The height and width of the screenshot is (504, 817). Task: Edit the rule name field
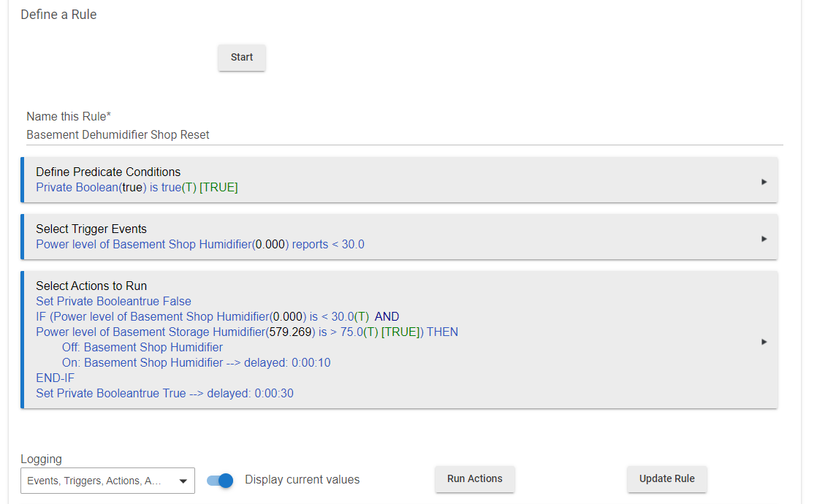[404, 135]
